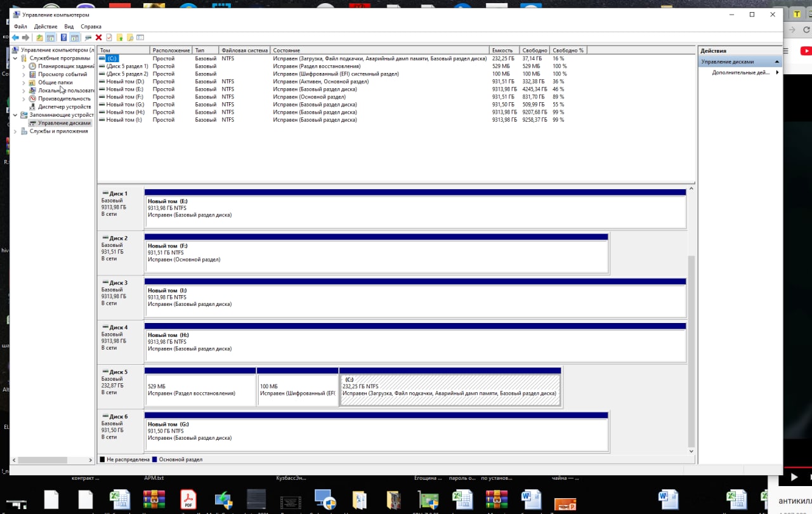
Task: Select Управление дисками in the tree
Action: click(64, 123)
